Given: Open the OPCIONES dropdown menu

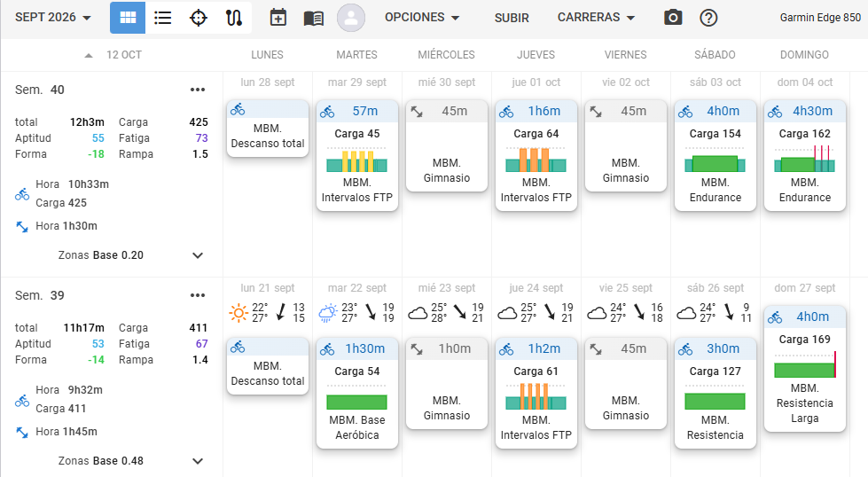Looking at the screenshot, I should 422,17.
